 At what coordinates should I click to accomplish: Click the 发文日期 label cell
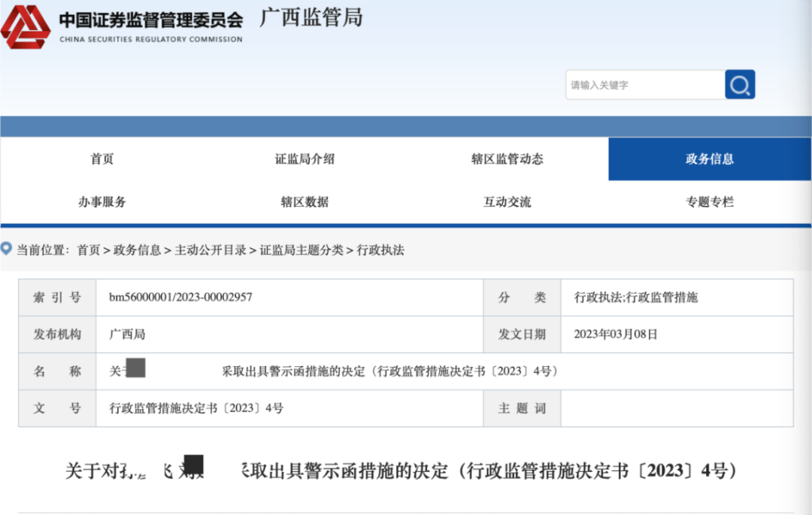point(522,335)
